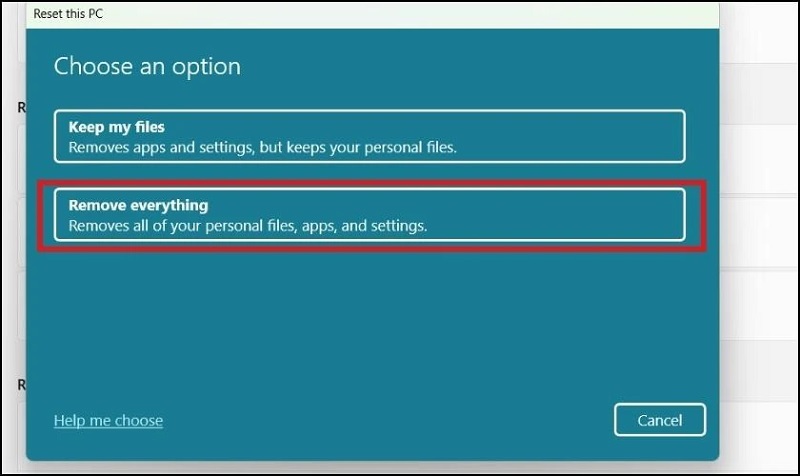
Task: Select the Keep my files option
Action: [x=370, y=137]
